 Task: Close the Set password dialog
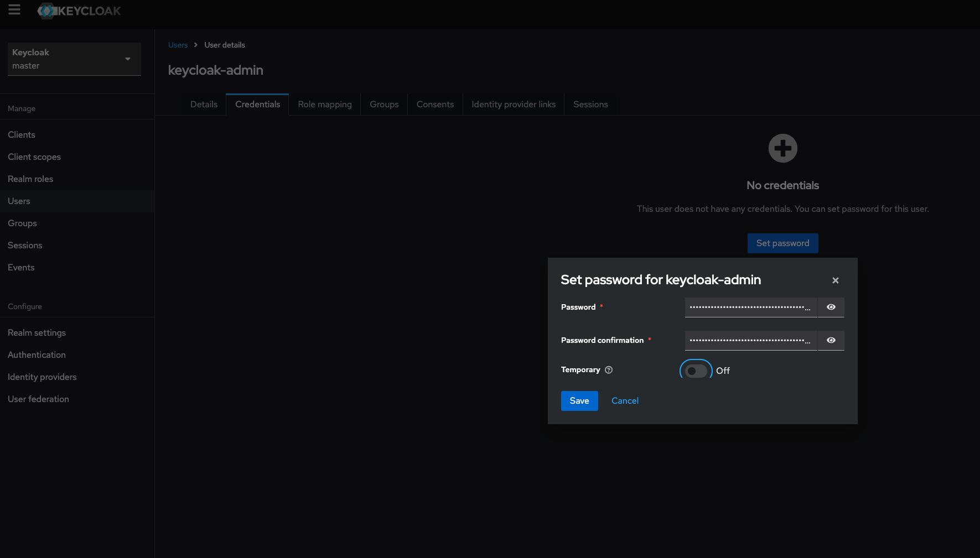pos(835,280)
